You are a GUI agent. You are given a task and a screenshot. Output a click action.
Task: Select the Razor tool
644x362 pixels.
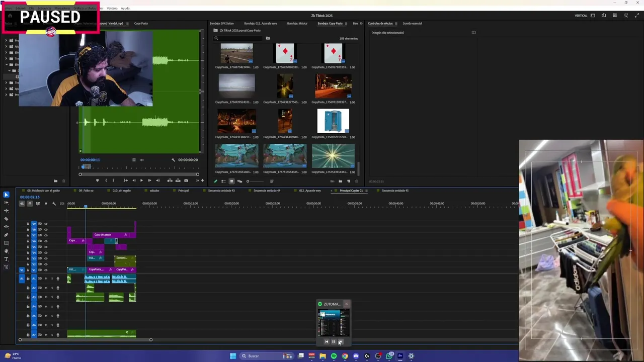(6, 219)
